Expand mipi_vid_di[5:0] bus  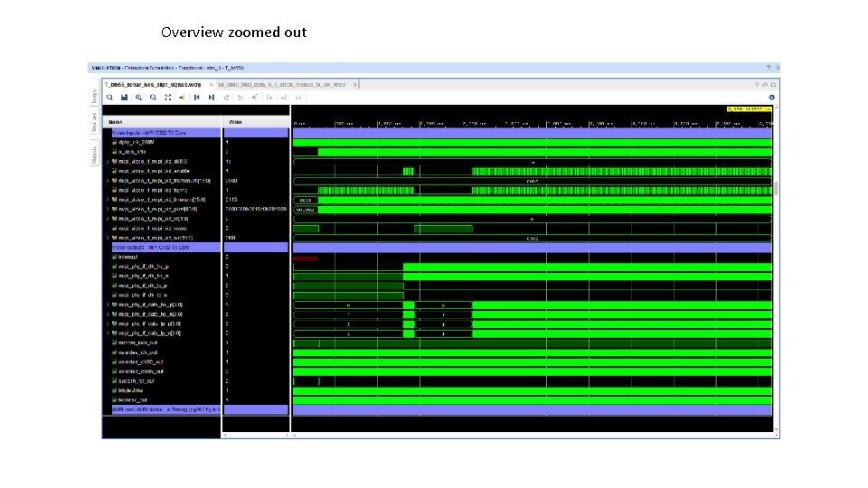point(108,162)
